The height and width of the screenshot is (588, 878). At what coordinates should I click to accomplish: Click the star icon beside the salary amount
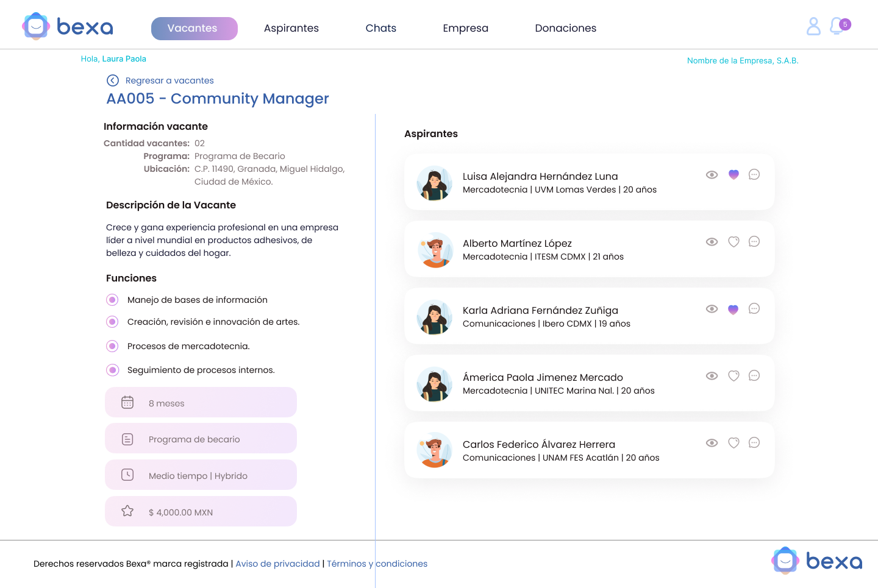point(127,511)
